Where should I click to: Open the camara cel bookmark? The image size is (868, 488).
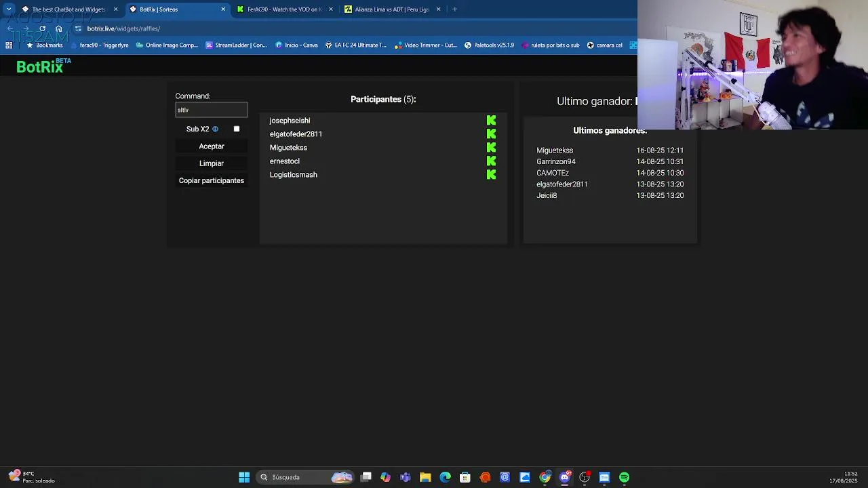tap(604, 45)
